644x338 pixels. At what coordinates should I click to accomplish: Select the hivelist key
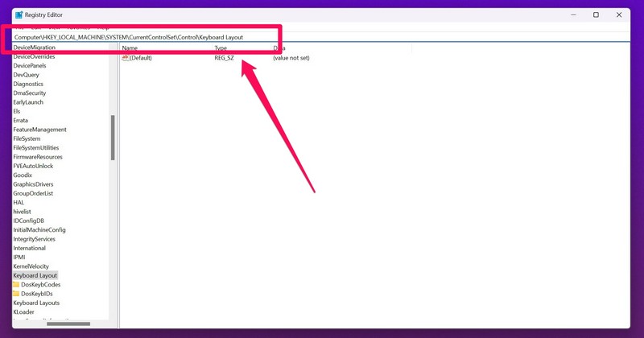(x=23, y=212)
